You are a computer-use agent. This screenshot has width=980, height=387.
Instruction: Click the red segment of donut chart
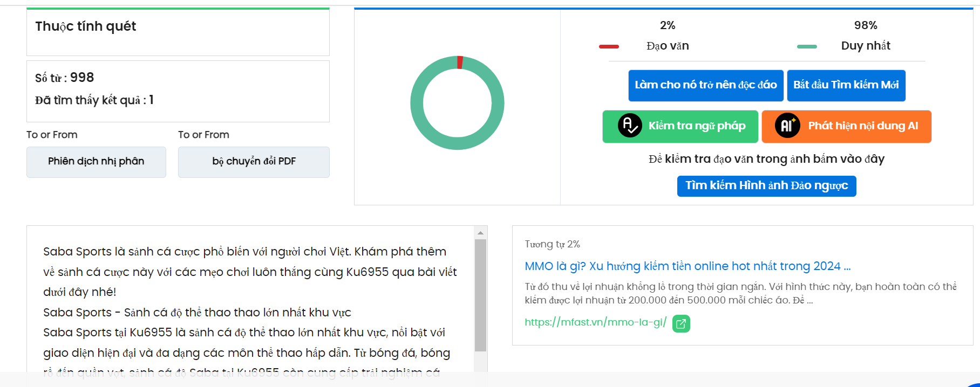click(460, 62)
